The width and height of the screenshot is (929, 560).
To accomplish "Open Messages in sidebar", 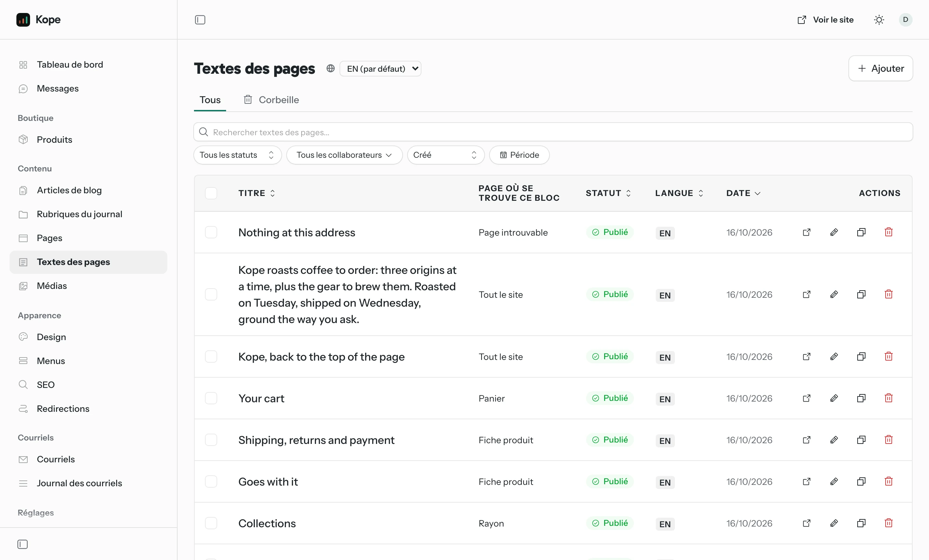I will (x=88, y=88).
